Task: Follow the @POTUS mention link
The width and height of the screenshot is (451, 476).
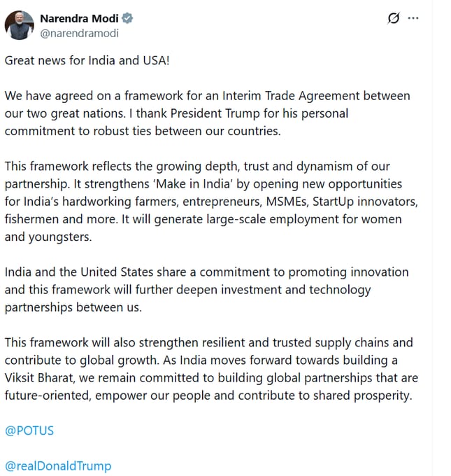Action: (29, 430)
